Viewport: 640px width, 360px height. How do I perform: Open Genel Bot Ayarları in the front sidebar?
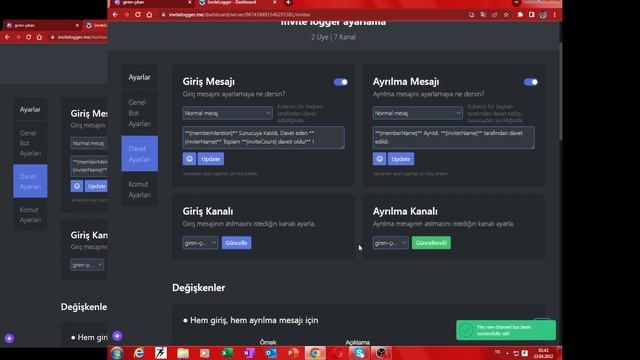140,113
